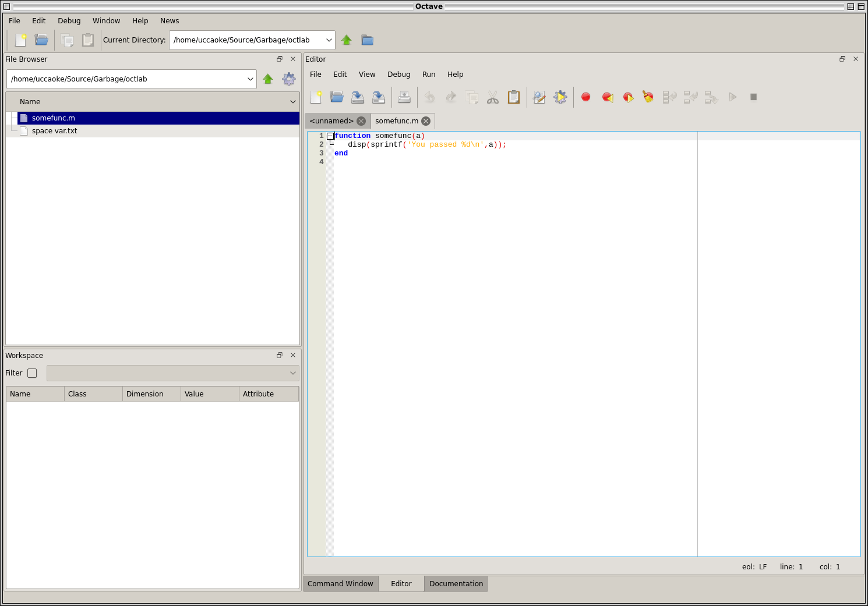Click the Save and Run gear icon
868x606 pixels.
(560, 97)
